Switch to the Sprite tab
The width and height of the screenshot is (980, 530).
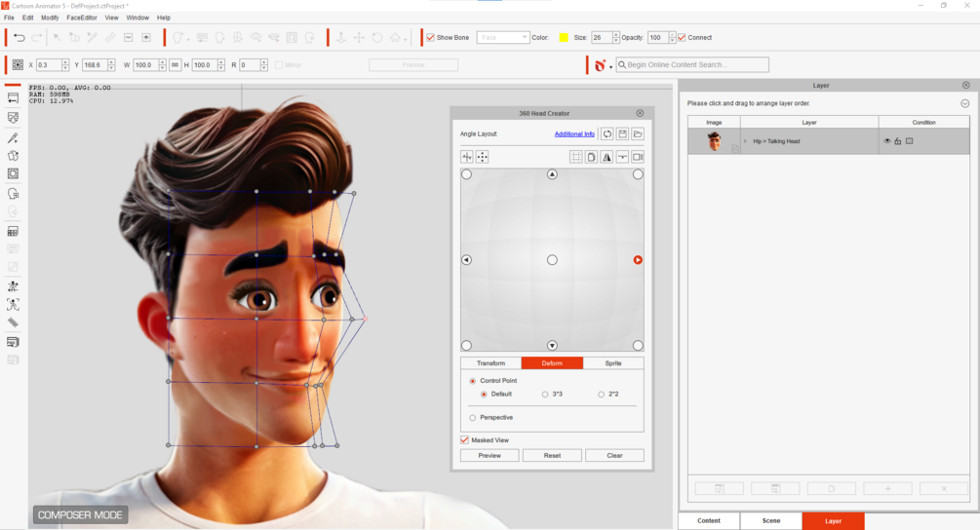click(613, 363)
